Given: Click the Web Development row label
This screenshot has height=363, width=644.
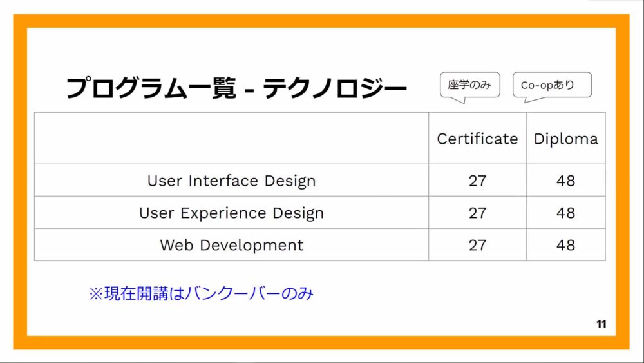Looking at the screenshot, I should tap(231, 245).
